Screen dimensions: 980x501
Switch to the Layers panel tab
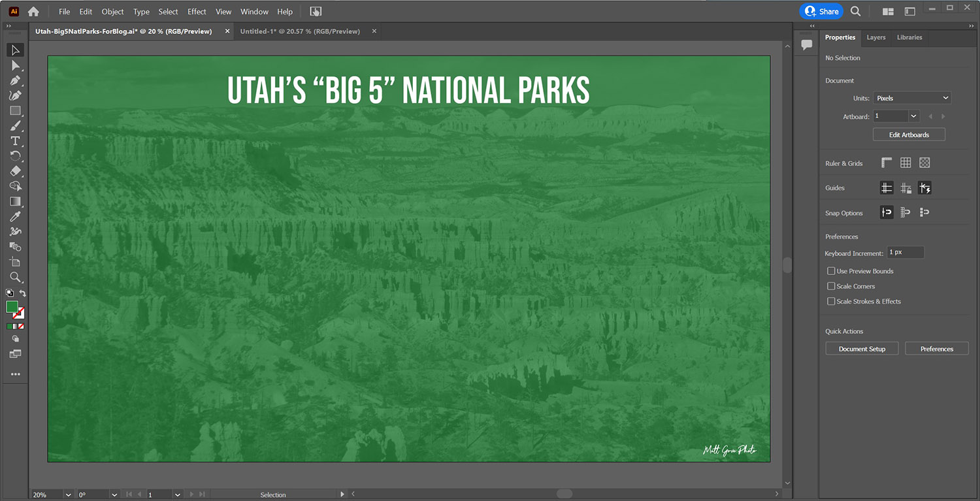pyautogui.click(x=875, y=37)
